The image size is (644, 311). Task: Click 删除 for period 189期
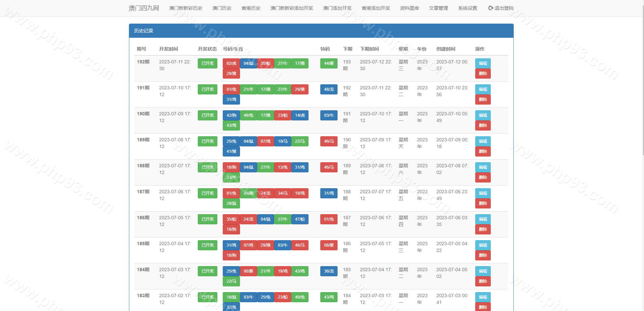(x=483, y=151)
